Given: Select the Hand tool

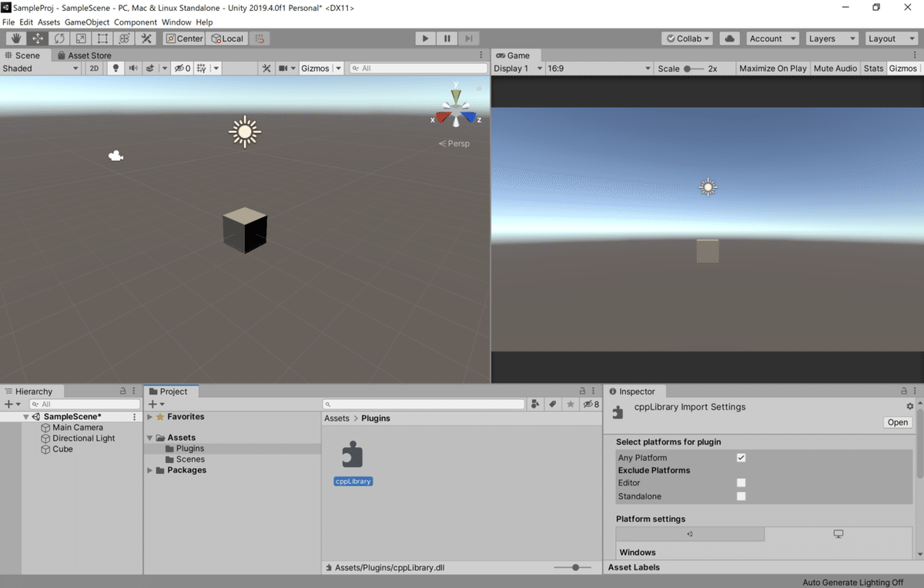Looking at the screenshot, I should pos(15,38).
